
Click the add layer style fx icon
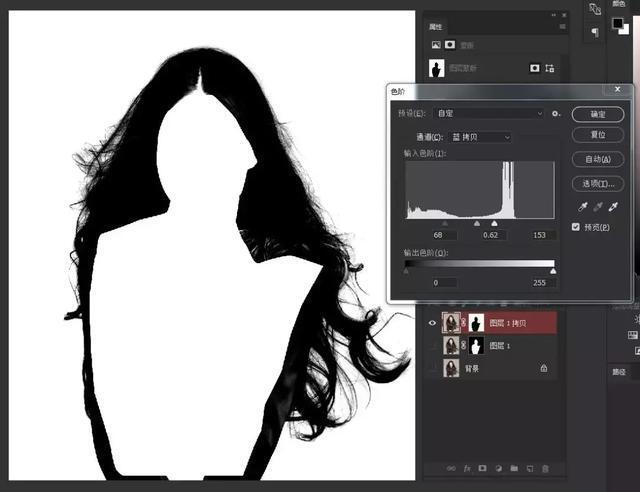point(468,467)
